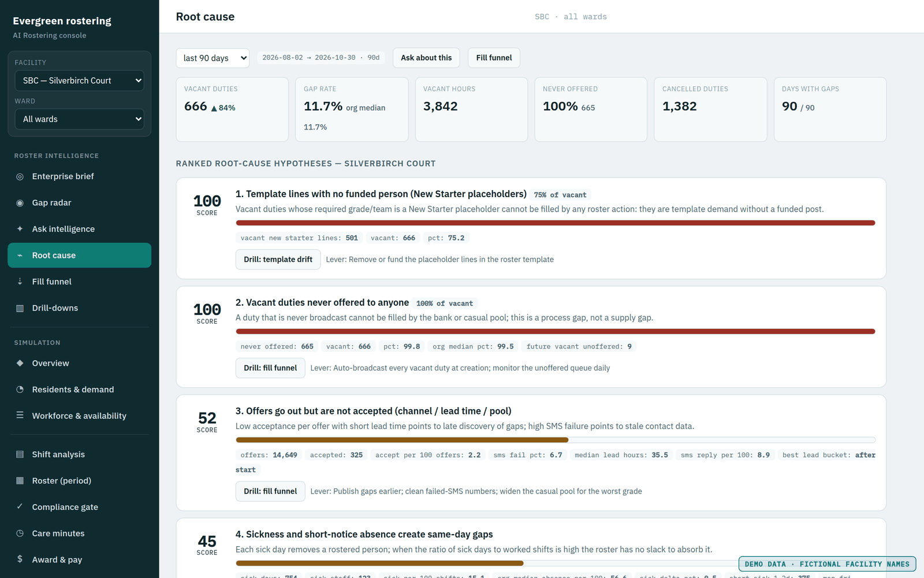The image size is (924, 578).
Task: Open the last 90 days period selector
Action: [213, 58]
